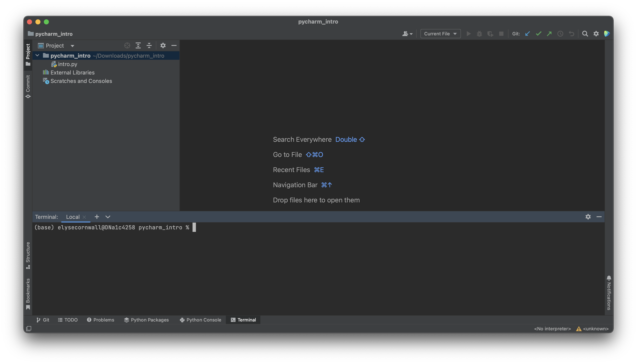Collapse the pycharm_intro root folder
The image size is (637, 364).
coord(37,56)
